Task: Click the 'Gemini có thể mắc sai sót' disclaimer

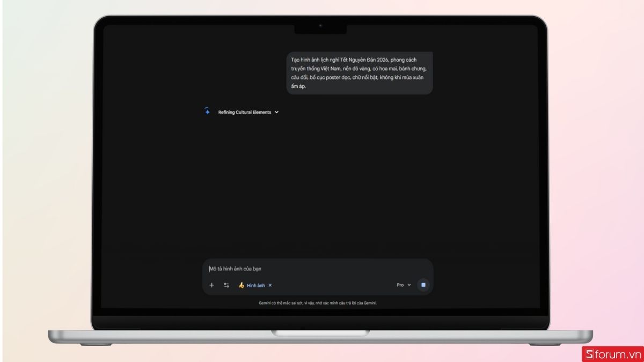Action: (318, 303)
